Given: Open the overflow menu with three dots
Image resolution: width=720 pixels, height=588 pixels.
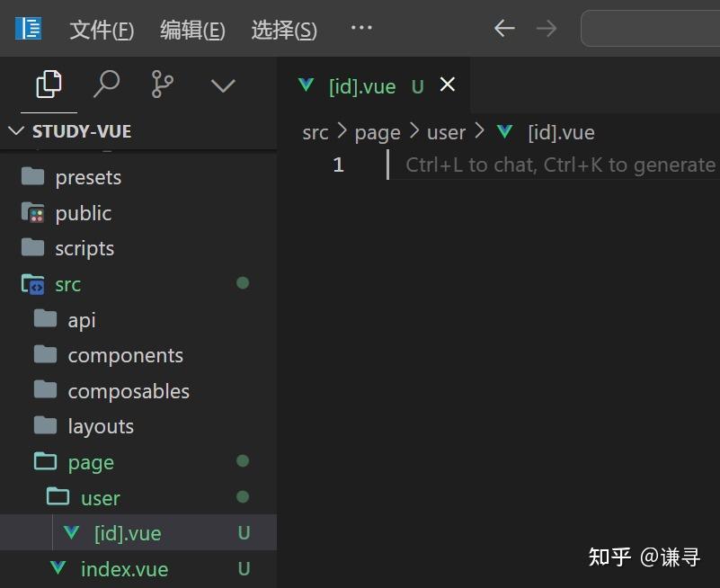Looking at the screenshot, I should [361, 28].
